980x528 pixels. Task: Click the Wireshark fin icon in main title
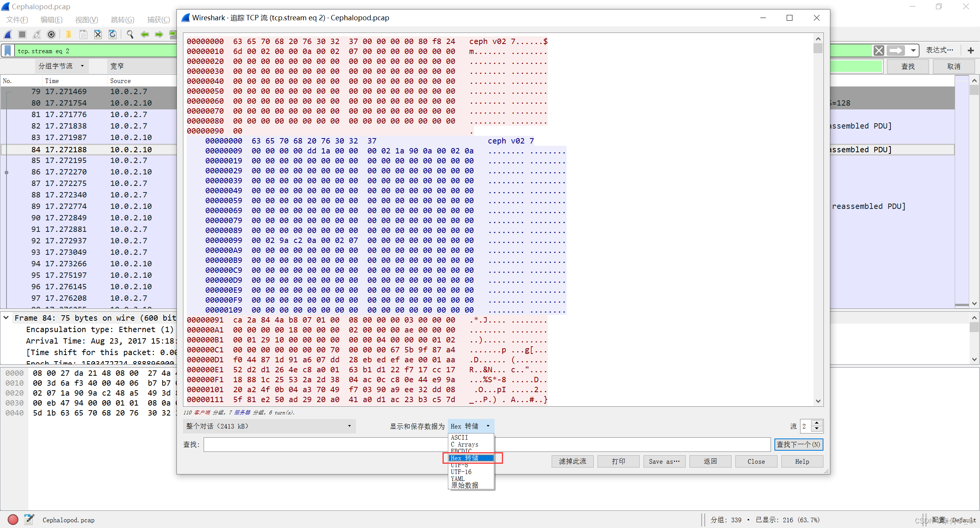click(6, 7)
